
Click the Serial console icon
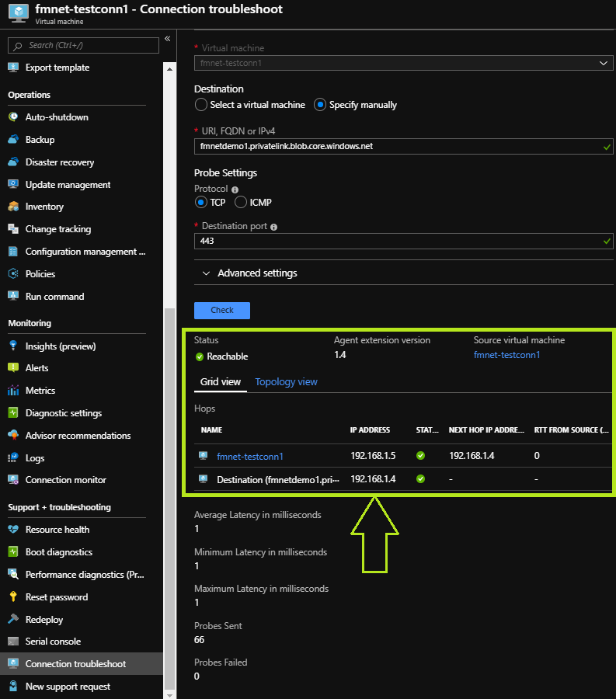(13, 641)
